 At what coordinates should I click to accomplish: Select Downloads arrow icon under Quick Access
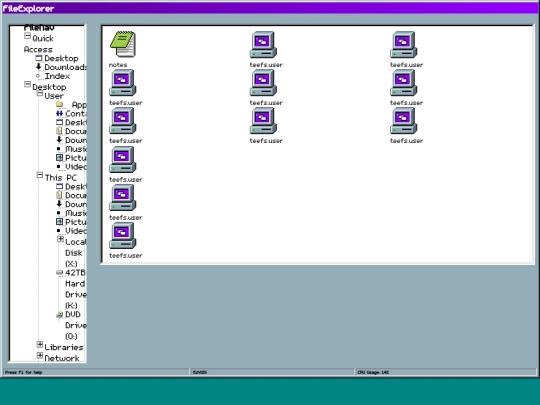pyautogui.click(x=39, y=67)
